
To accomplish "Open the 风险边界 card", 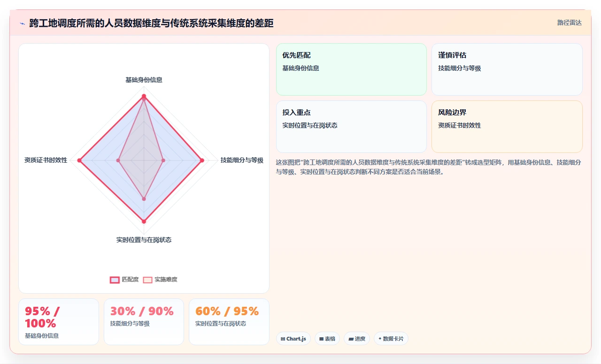I will click(507, 127).
